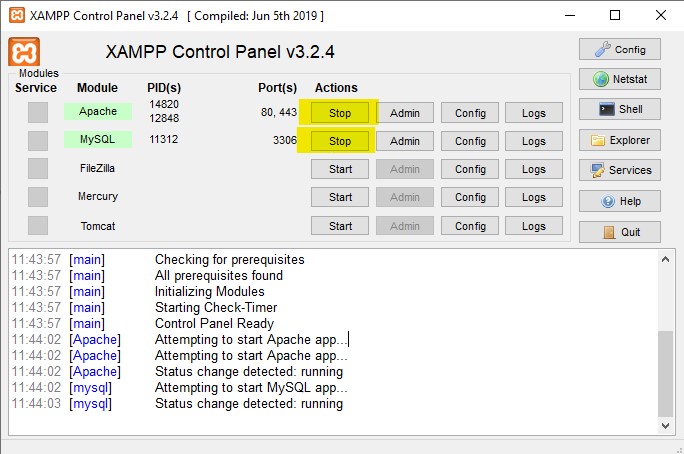684x454 pixels.
Task: Open FileZilla Logs menu
Action: (534, 169)
